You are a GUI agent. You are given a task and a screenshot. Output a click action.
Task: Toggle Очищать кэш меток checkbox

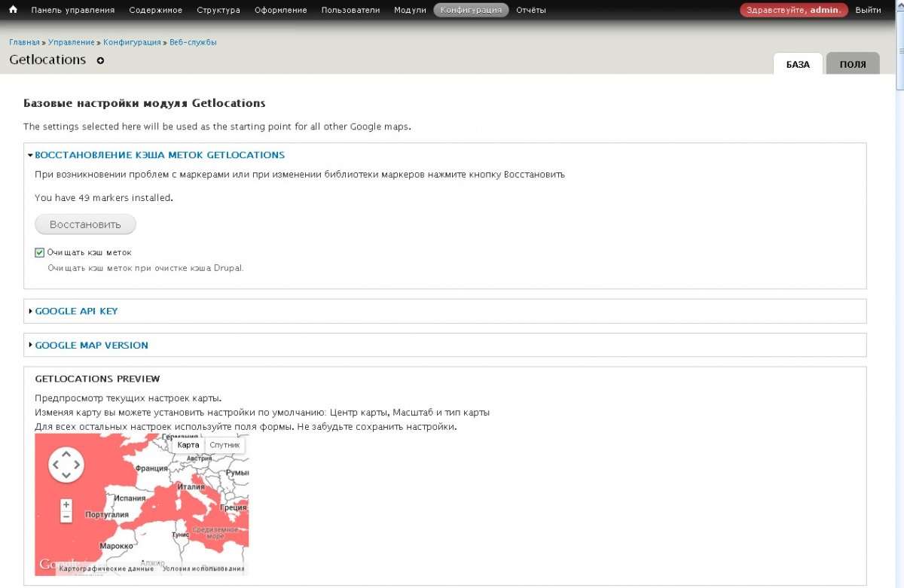[40, 252]
